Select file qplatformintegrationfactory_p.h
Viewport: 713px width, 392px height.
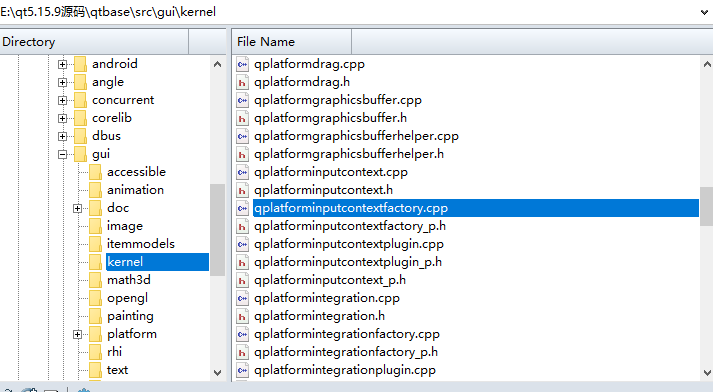tap(346, 352)
